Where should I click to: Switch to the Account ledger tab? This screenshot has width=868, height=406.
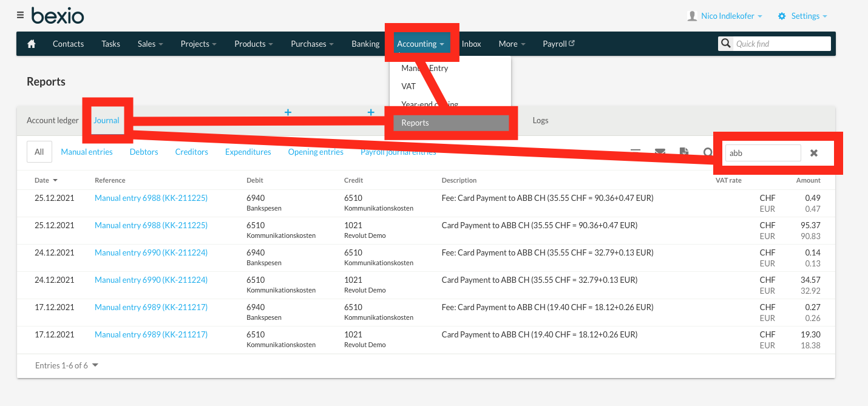[52, 120]
